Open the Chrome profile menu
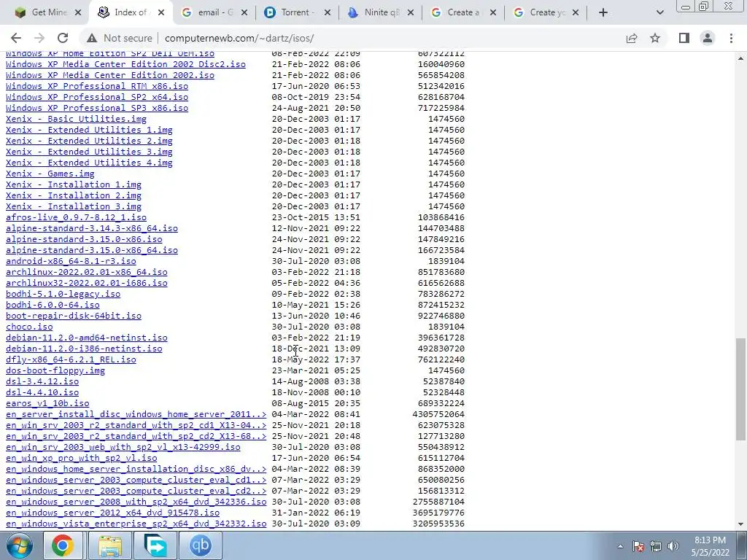The image size is (747, 560). 708,38
